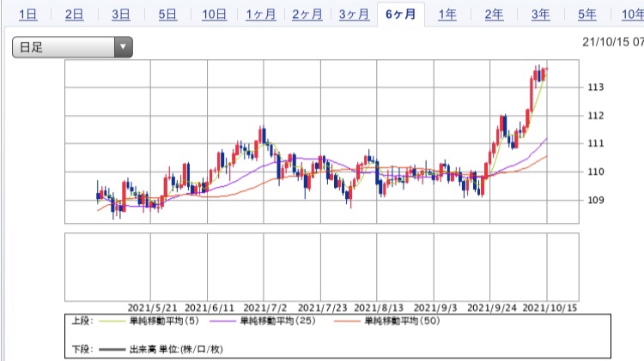Click the 2021/7/2 date label
Screen dimensions: 644x361
coord(265,308)
